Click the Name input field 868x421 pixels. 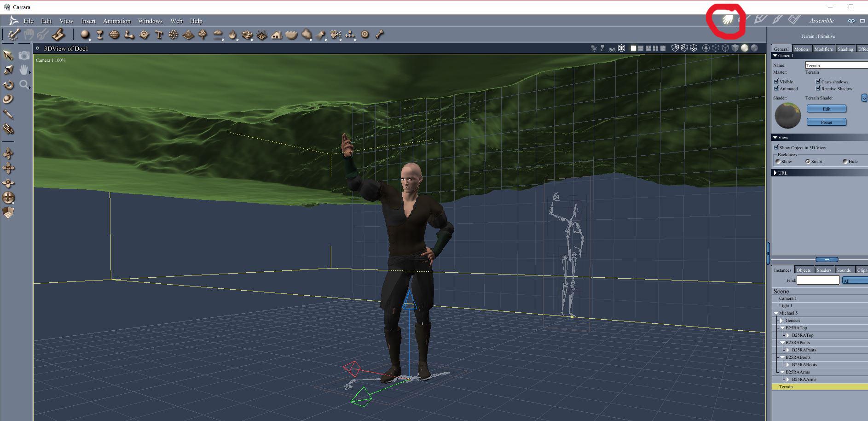click(837, 65)
